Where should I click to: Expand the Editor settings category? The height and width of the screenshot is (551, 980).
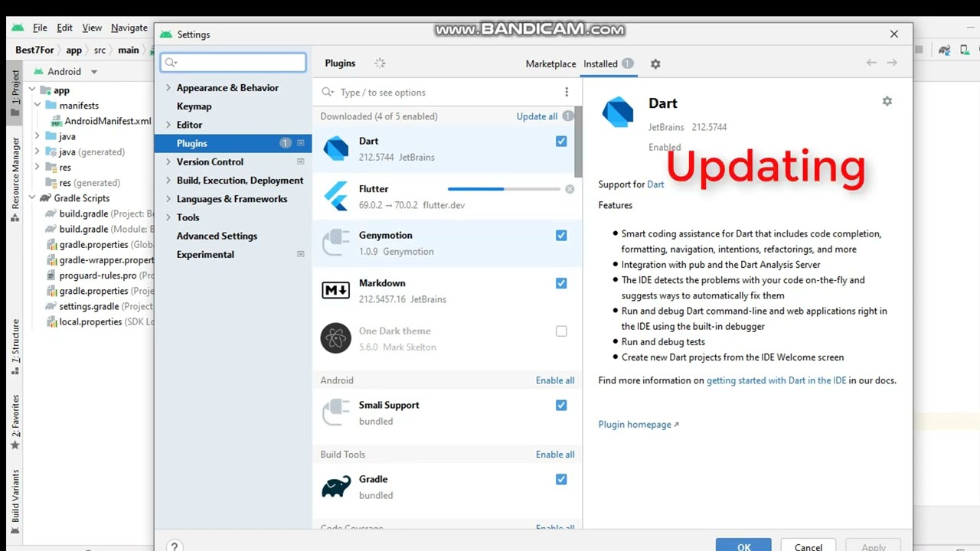tap(168, 125)
